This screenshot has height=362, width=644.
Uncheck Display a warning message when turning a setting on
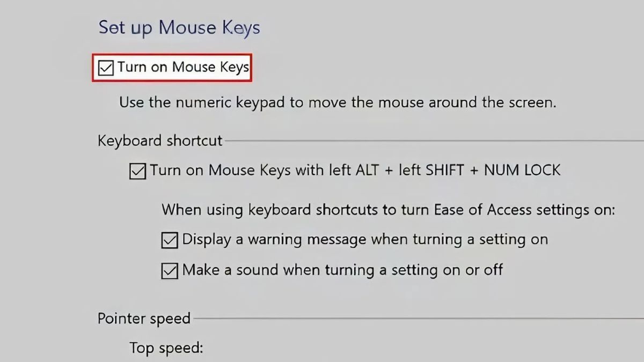169,239
